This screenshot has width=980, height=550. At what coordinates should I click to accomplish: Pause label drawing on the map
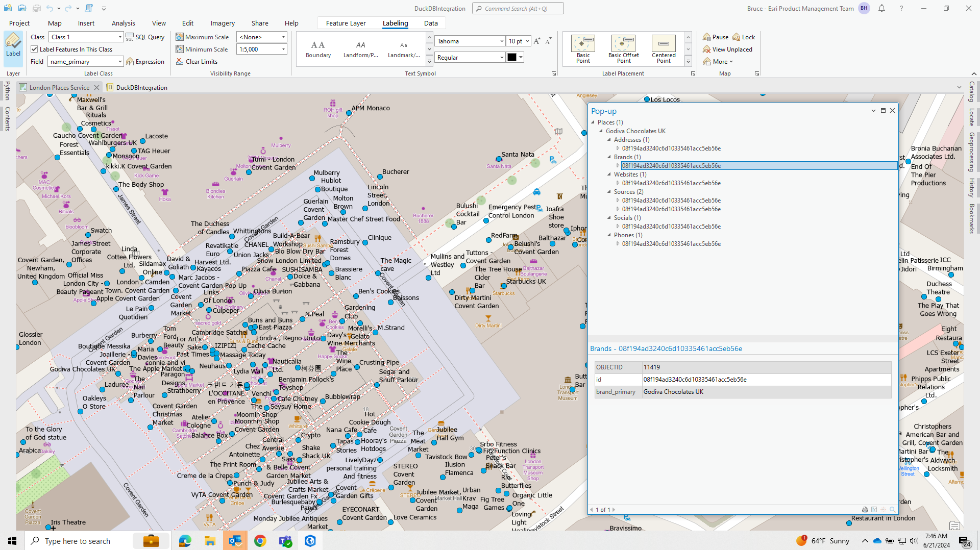point(715,37)
